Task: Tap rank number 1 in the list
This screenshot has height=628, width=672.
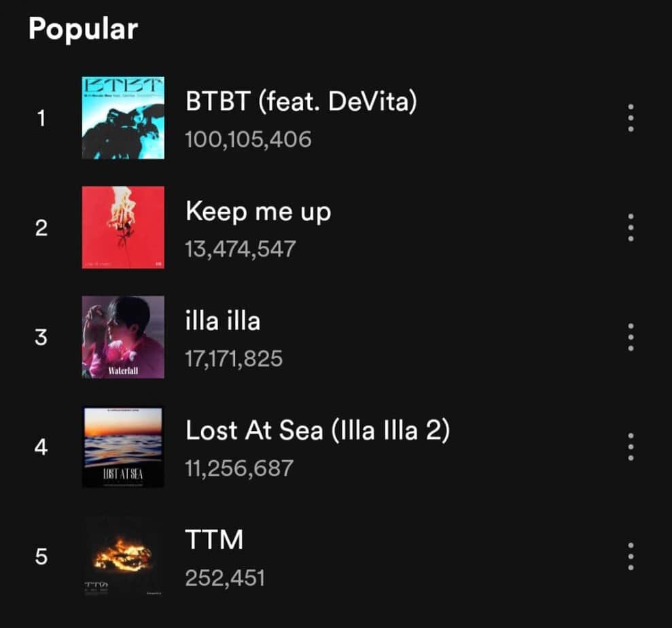Action: click(41, 119)
